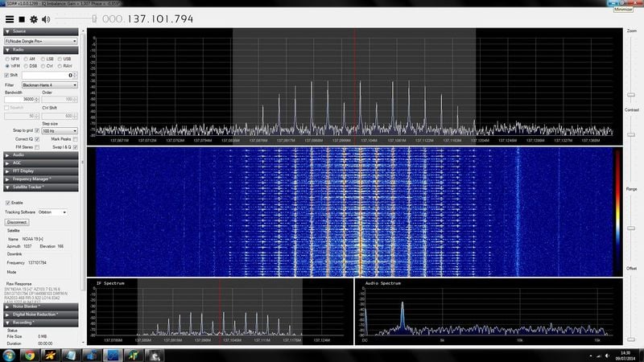644x362 pixels.
Task: Enable FM Stereo checkbox
Action: click(x=37, y=147)
